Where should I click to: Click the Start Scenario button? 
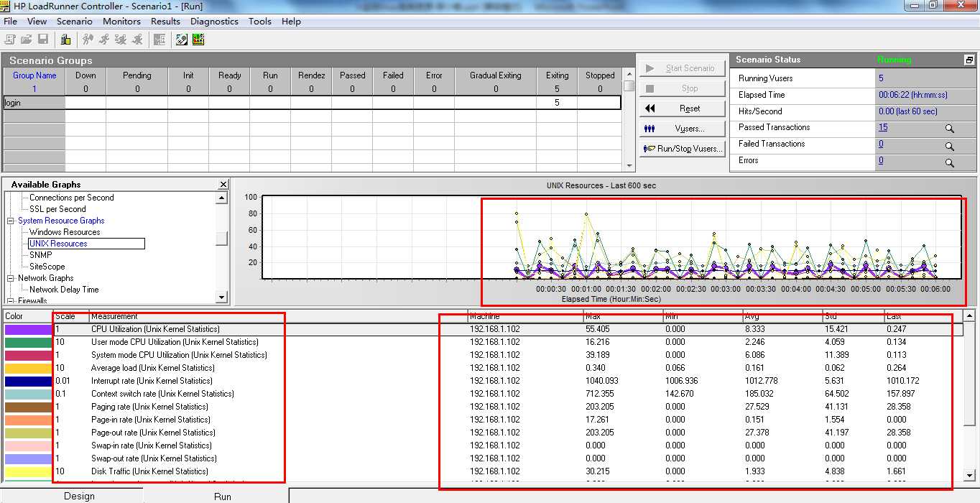coord(682,68)
